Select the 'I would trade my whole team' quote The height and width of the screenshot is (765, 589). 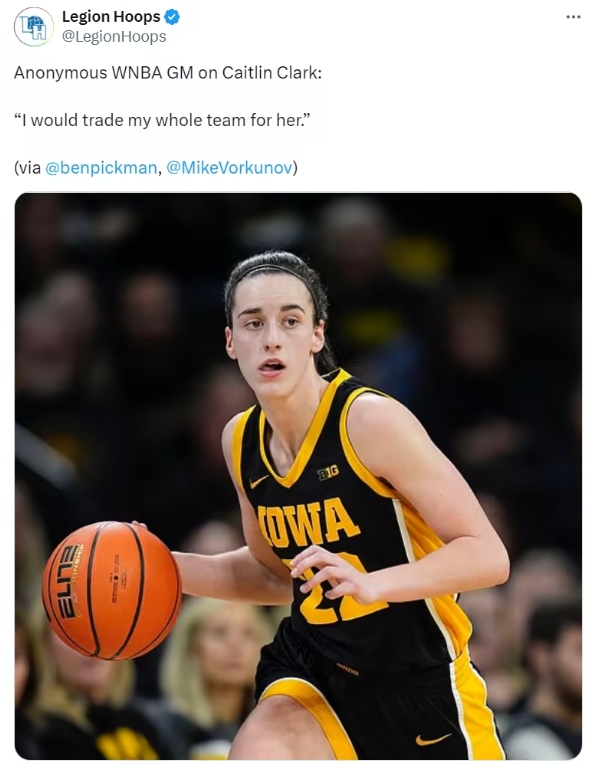(162, 120)
